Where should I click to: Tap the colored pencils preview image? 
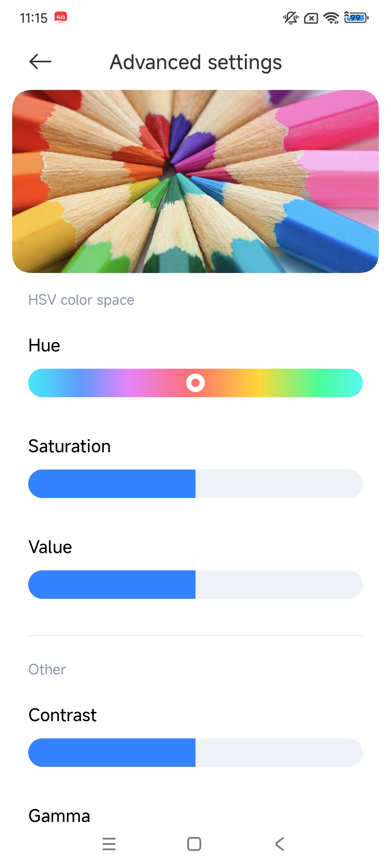coord(195,181)
